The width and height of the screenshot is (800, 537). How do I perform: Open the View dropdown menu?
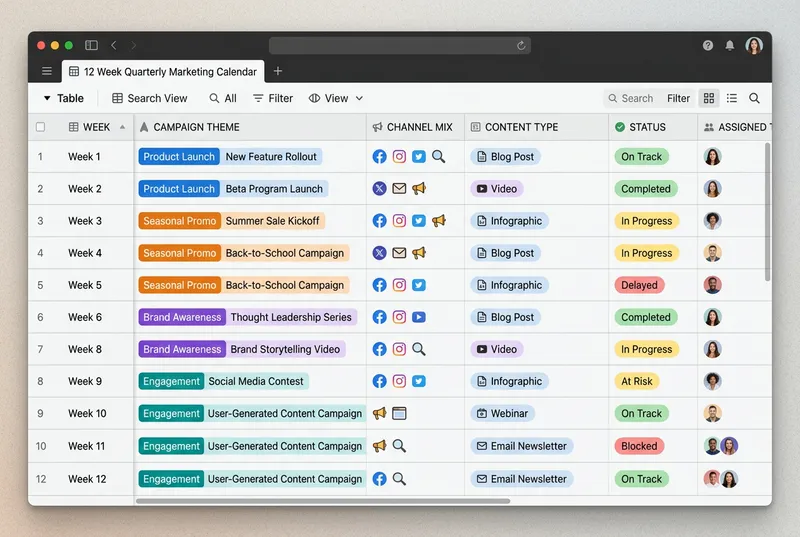click(x=336, y=98)
